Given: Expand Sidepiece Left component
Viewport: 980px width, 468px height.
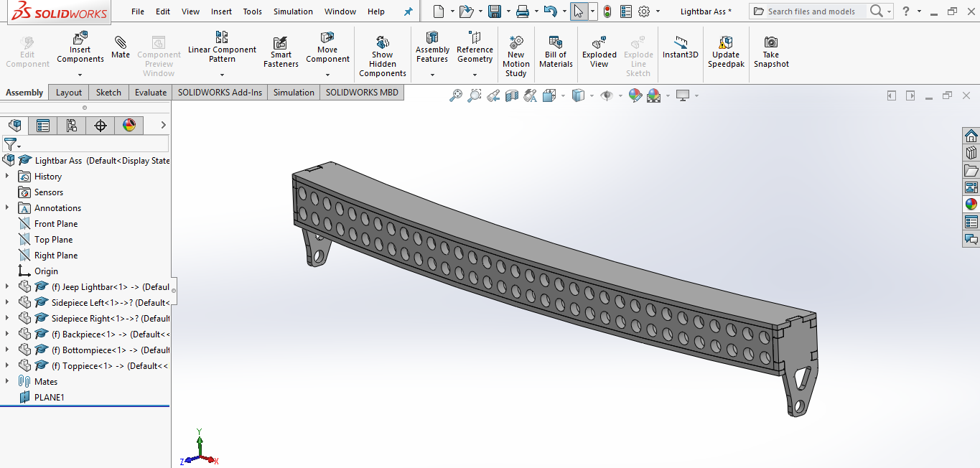Looking at the screenshot, I should click(7, 302).
